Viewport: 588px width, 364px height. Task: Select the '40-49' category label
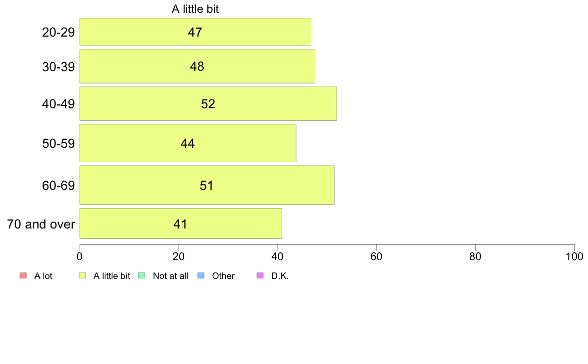pos(58,104)
